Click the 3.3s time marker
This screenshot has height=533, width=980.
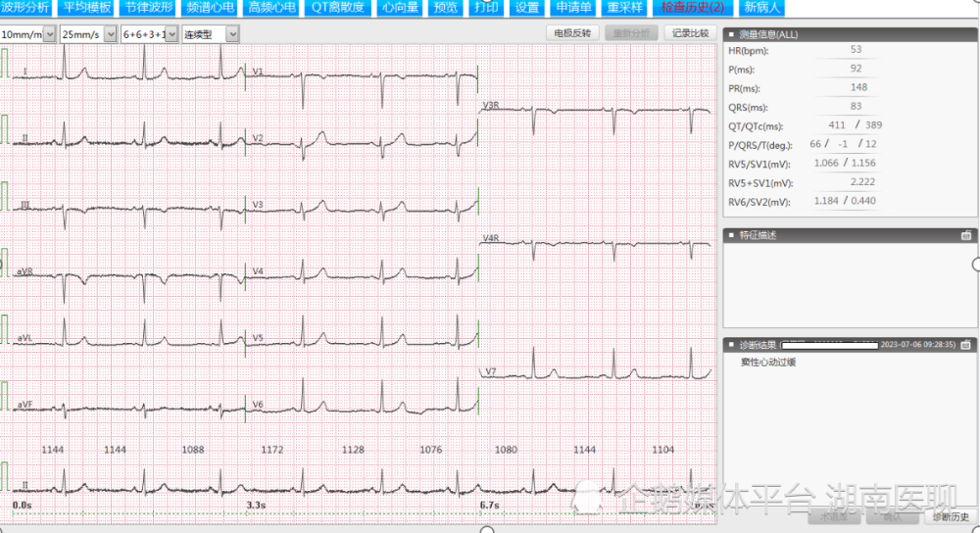[x=256, y=505]
